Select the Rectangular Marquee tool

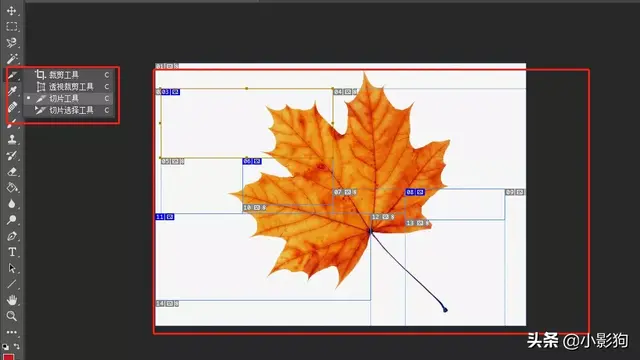(x=12, y=27)
